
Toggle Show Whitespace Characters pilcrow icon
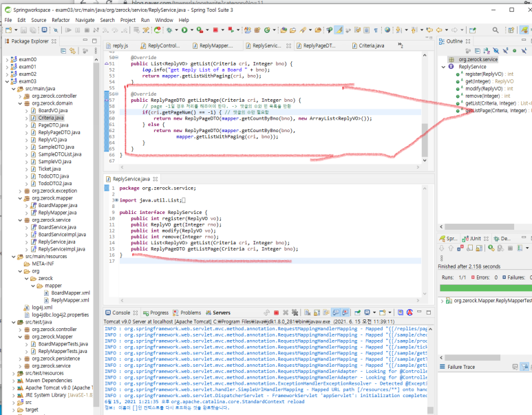tap(376, 30)
